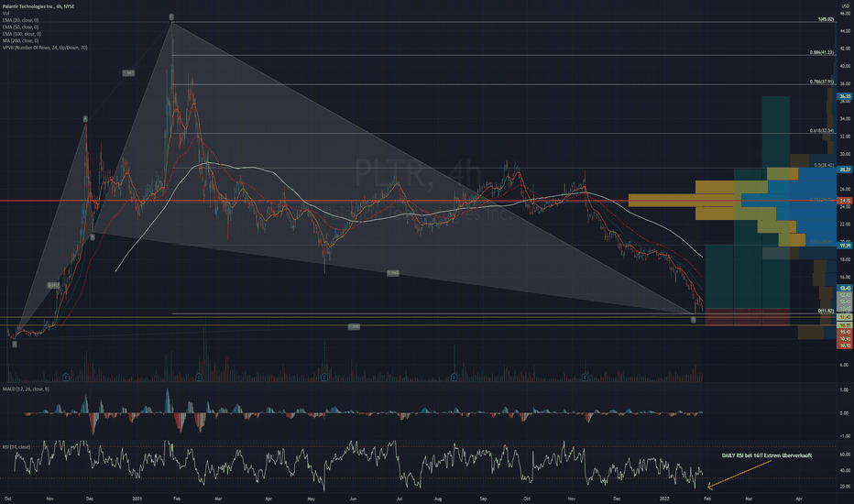Image resolution: width=854 pixels, height=504 pixels.
Task: Click the 1(45.02) Fibonacci level label
Action: click(x=825, y=19)
